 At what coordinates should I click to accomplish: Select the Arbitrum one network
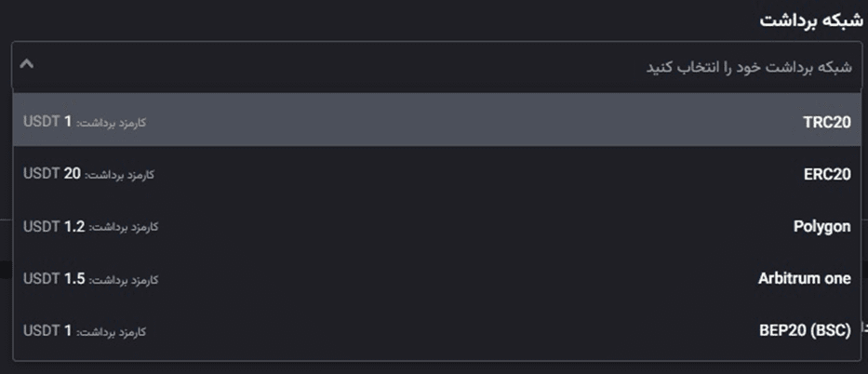[x=804, y=278]
